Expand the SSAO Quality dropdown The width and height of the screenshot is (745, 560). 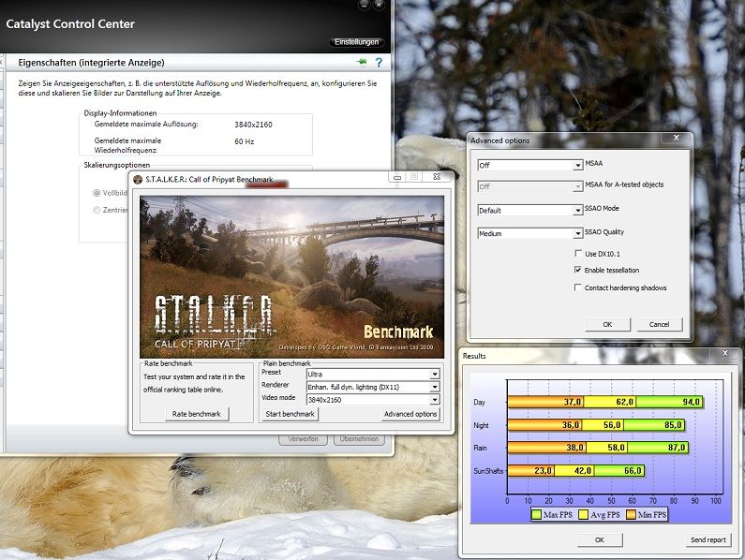578,233
